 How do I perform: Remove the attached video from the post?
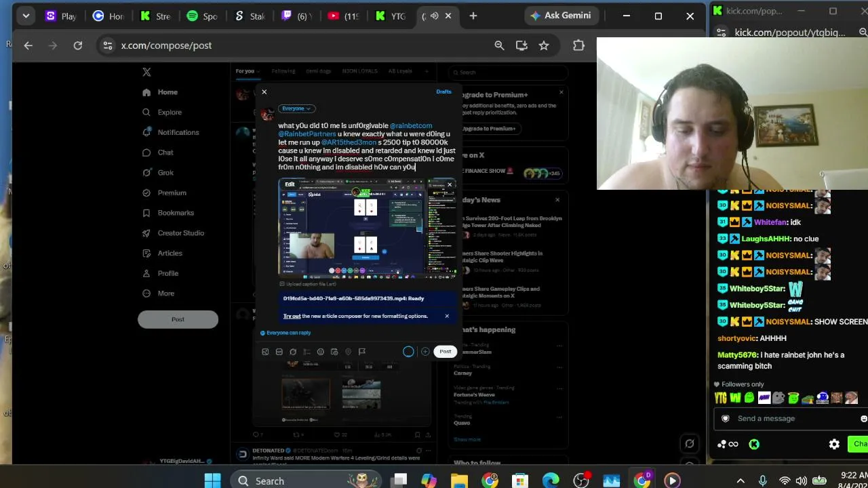(x=449, y=184)
